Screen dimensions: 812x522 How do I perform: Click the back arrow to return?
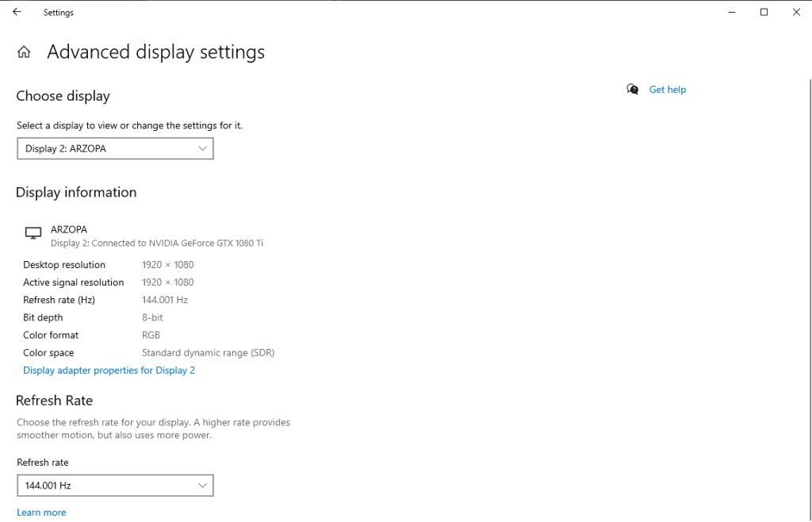(16, 12)
